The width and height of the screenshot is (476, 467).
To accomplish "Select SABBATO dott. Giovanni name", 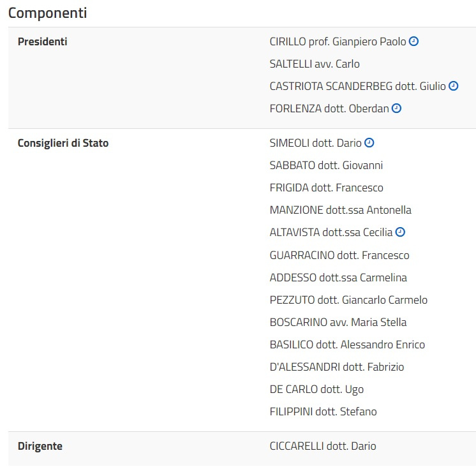I will coord(326,165).
